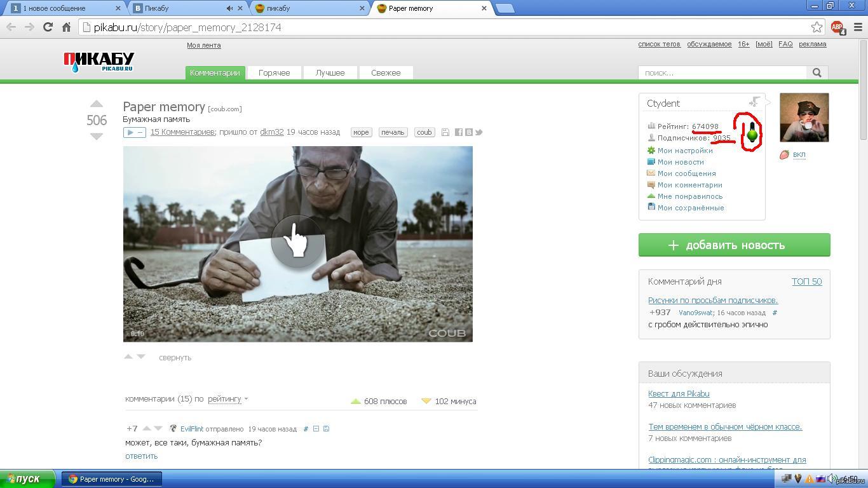Viewport: 868px width, 488px height.
Task: Open the 'Свежее' tab
Action: pyautogui.click(x=386, y=73)
